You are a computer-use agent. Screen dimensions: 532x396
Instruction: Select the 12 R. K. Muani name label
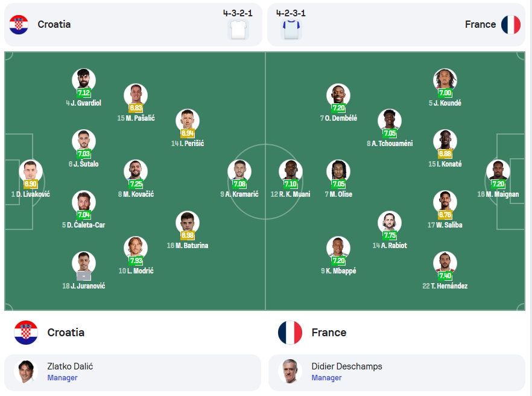pyautogui.click(x=291, y=194)
